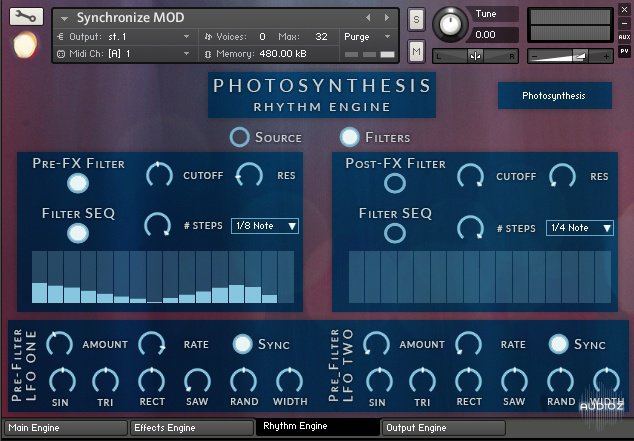
Task: Open the Midi Ch dropdown
Action: pyautogui.click(x=186, y=53)
